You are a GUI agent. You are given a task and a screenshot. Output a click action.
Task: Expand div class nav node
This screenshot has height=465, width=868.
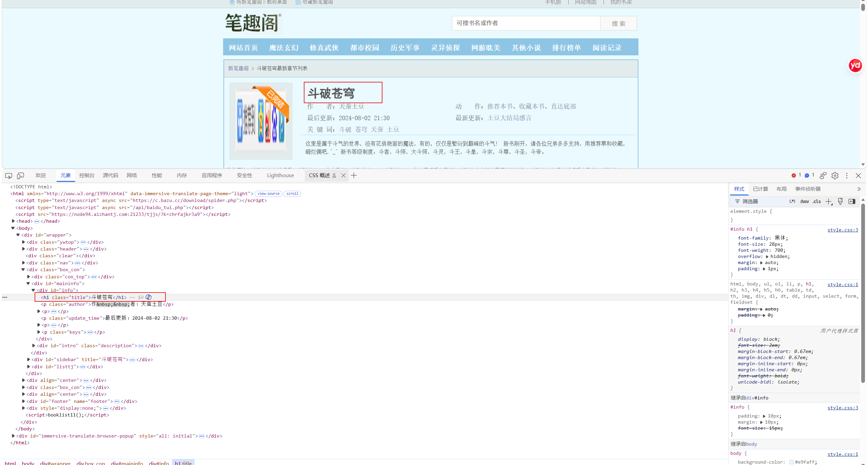click(x=23, y=263)
